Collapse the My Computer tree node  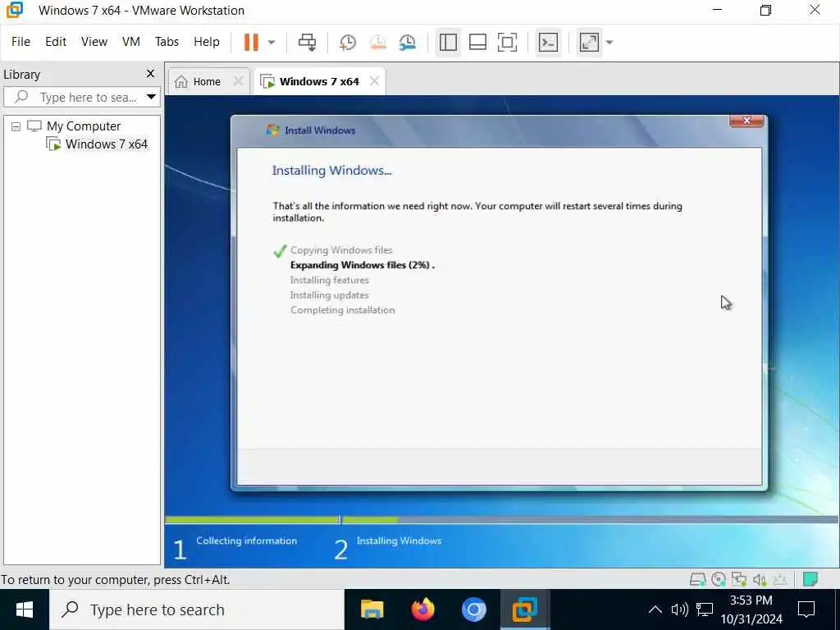click(x=16, y=126)
